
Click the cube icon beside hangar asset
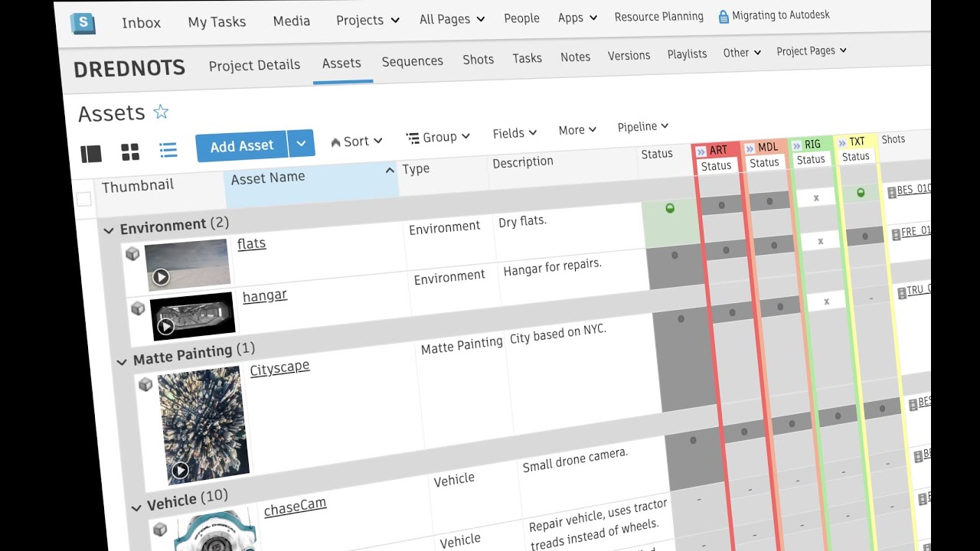pyautogui.click(x=138, y=308)
